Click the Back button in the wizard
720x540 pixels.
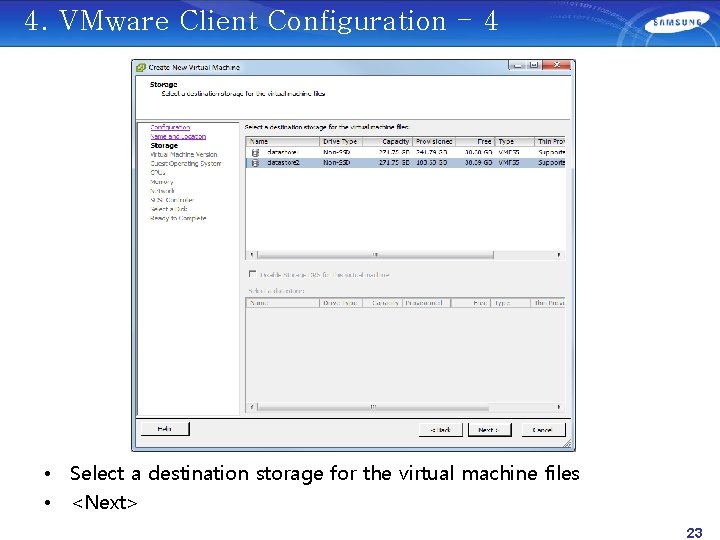click(440, 430)
